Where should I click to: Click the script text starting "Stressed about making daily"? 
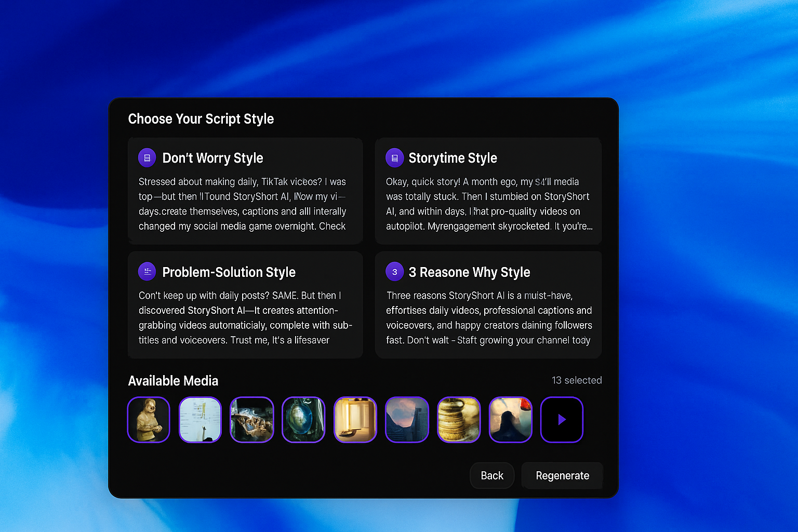(x=243, y=204)
